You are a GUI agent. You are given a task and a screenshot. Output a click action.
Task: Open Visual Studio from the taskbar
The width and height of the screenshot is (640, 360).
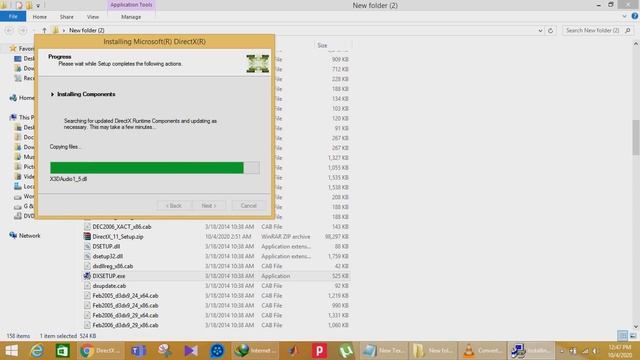pos(191,351)
